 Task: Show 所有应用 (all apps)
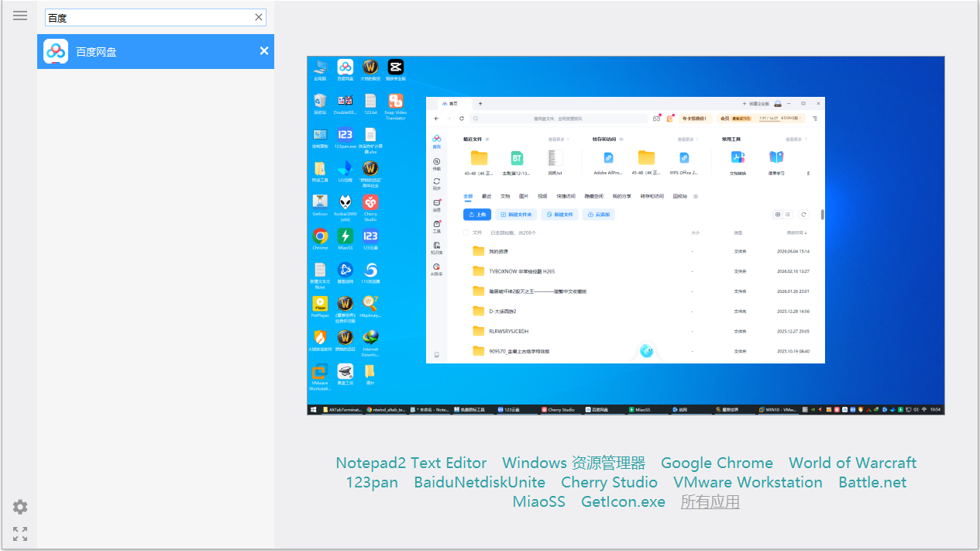point(710,501)
